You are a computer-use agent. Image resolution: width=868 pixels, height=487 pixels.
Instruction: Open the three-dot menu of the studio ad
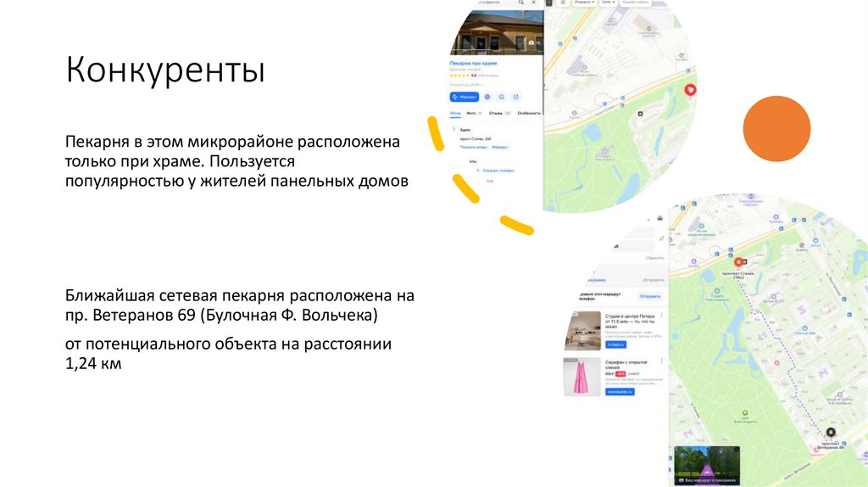tap(661, 316)
